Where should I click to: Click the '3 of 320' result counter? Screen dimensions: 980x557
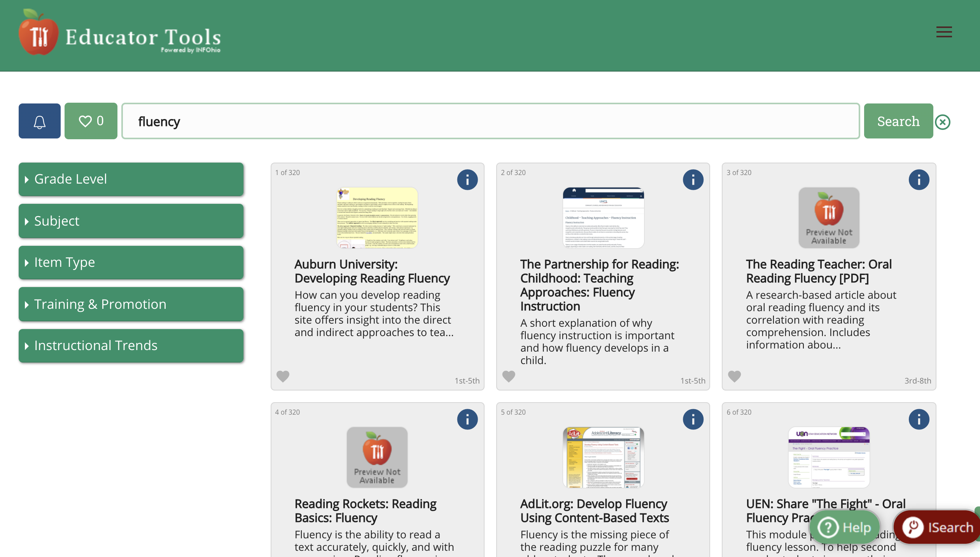pos(739,172)
